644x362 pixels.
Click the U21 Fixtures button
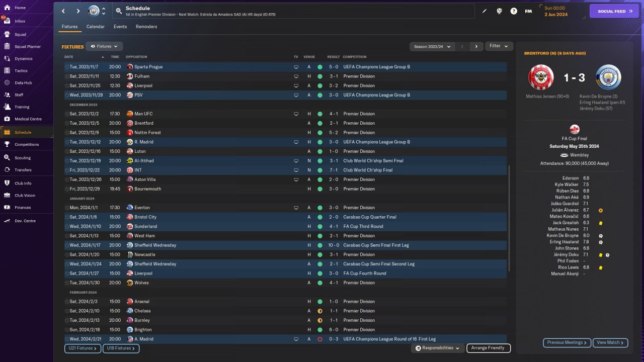point(83,348)
